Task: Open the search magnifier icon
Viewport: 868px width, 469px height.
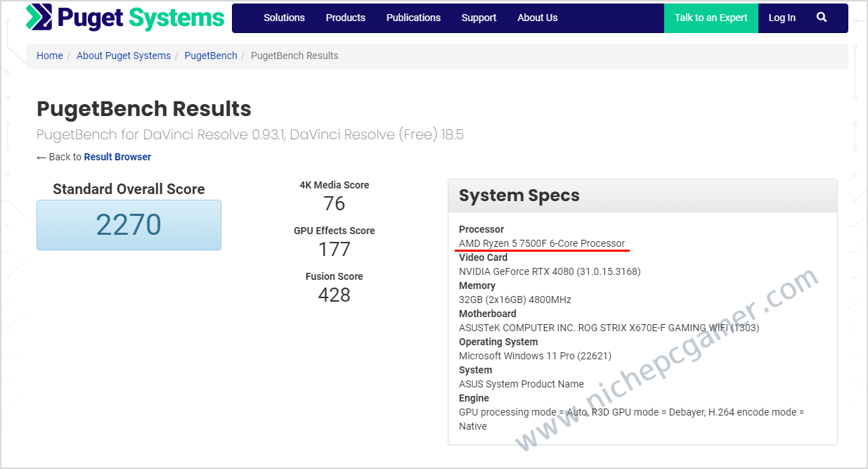Action: coord(822,18)
